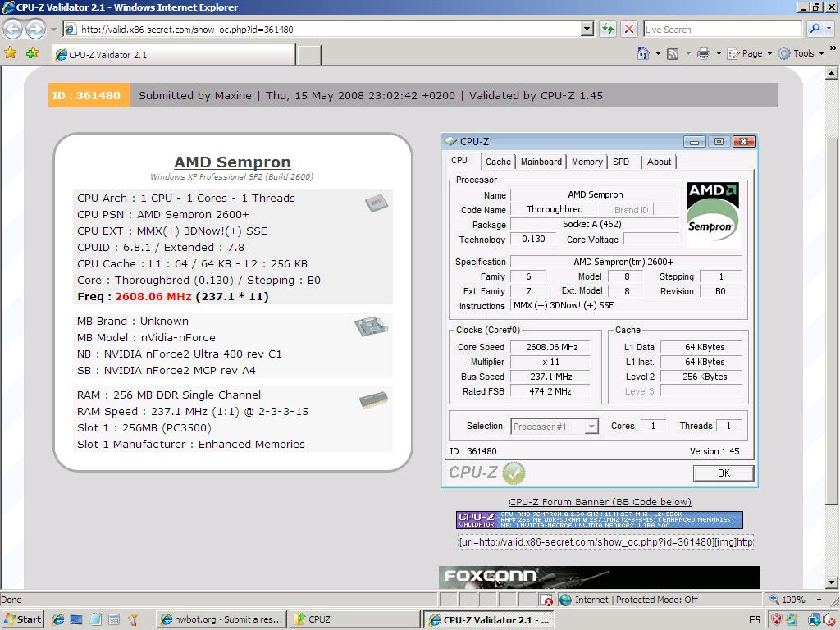Expand the zoom level dropdown arrow
Viewport: 840px width, 630px height.
tap(819, 600)
